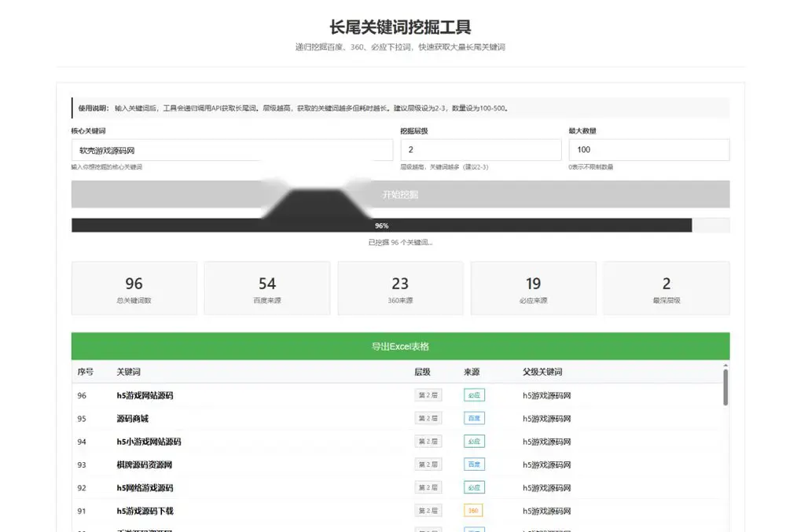Click parent keyword h5游戏源码网 in row 91
786x532 pixels.
[x=547, y=511]
